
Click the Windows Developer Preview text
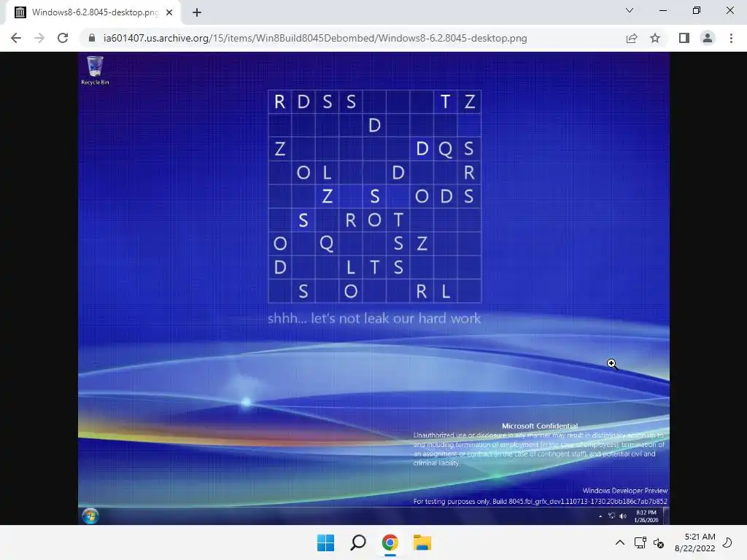pos(625,491)
